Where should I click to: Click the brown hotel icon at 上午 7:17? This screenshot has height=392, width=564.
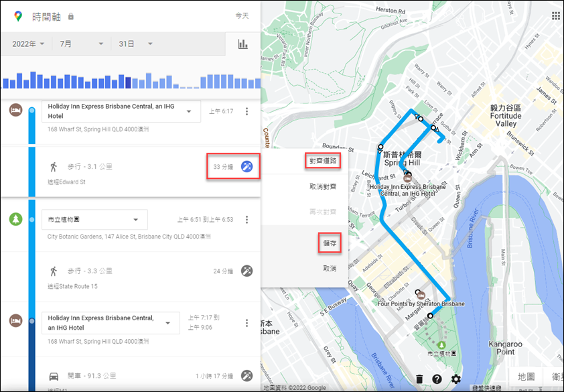(16, 321)
